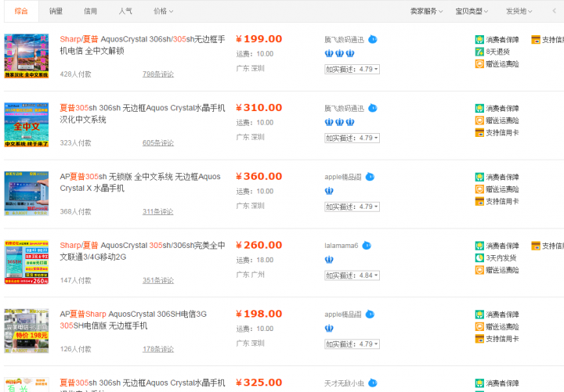Go to previous page arrow at top right
Screen dimensions: 564x392
555,11
